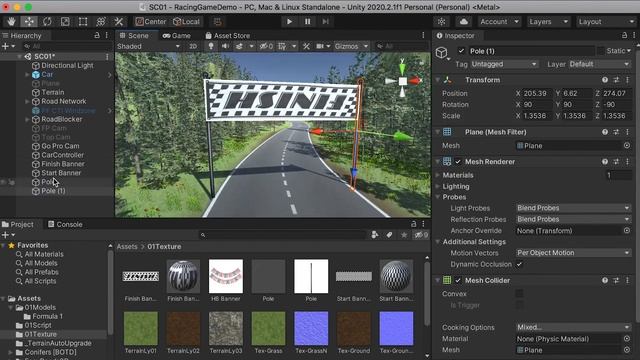Expand the Lighting section
The height and width of the screenshot is (360, 640).
point(438,187)
